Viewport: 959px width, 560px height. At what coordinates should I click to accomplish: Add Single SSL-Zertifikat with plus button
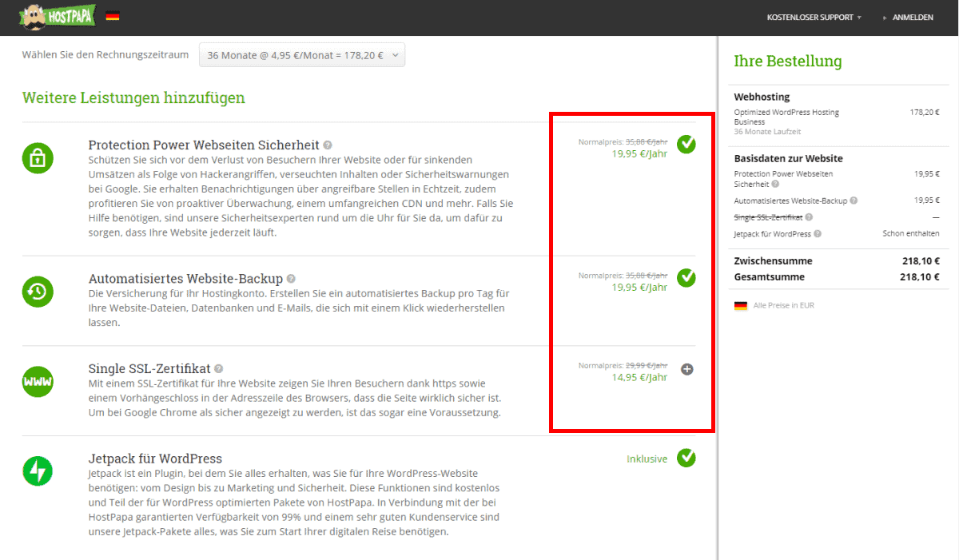(x=686, y=369)
